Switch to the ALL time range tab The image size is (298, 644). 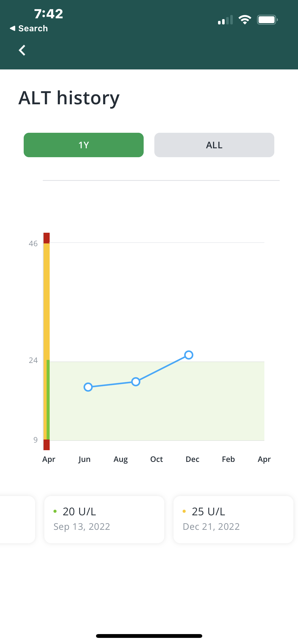214,145
